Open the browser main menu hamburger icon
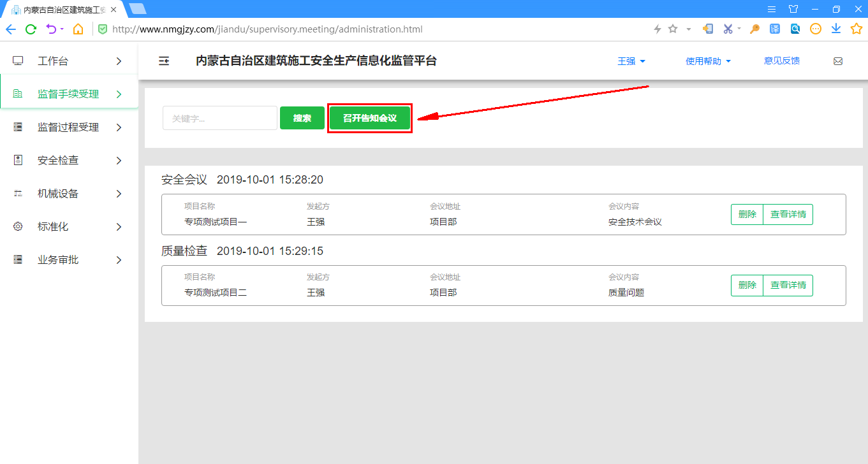 [x=772, y=9]
